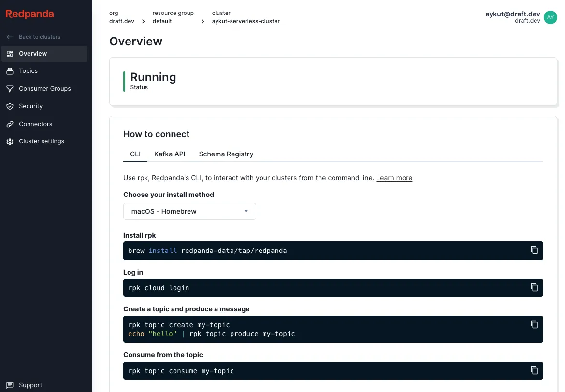
Task: Click chevron after draft.dev breadcrumb
Action: pos(143,22)
